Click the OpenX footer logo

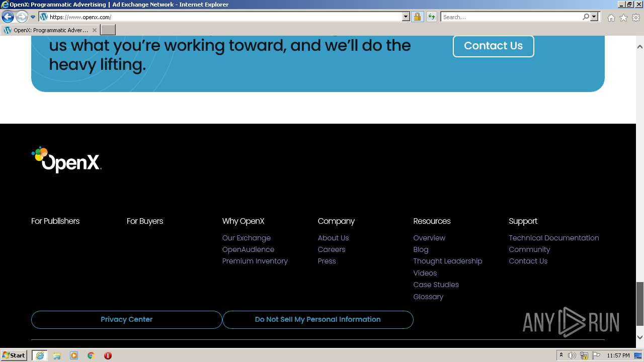click(66, 160)
